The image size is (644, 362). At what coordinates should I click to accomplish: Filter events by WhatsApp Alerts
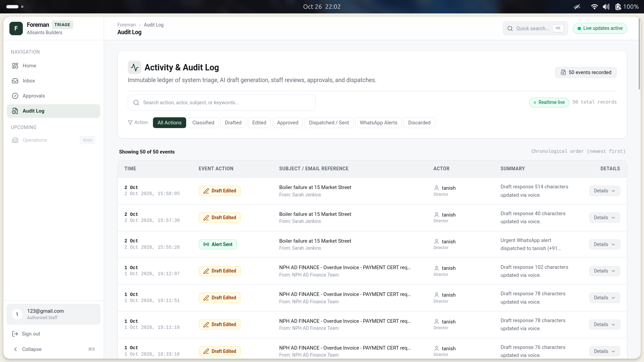(x=378, y=123)
